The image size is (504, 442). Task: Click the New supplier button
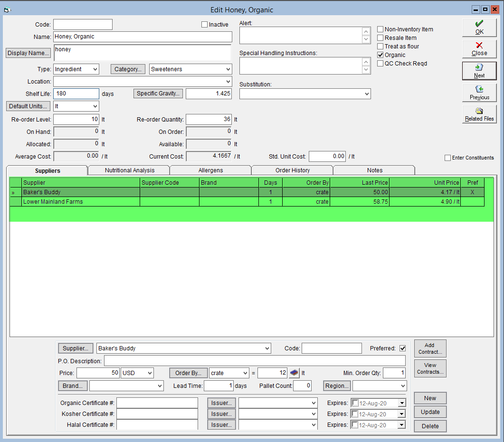pos(430,398)
